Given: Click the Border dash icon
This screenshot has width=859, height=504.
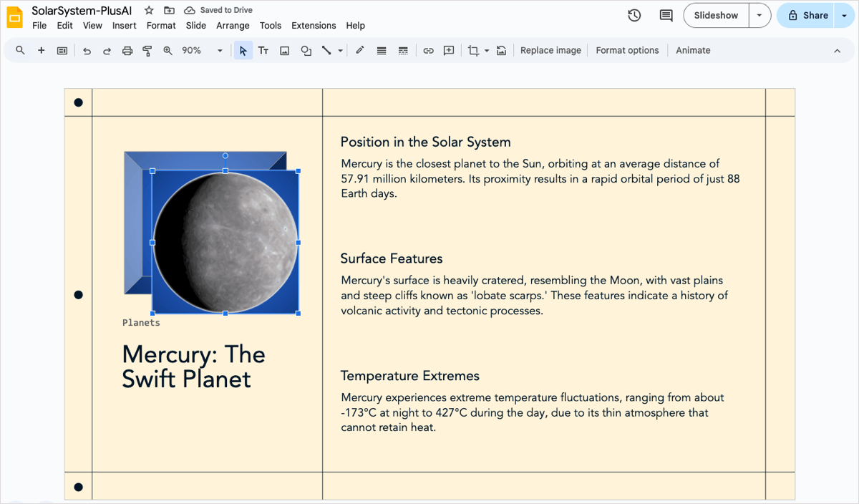Looking at the screenshot, I should [403, 50].
